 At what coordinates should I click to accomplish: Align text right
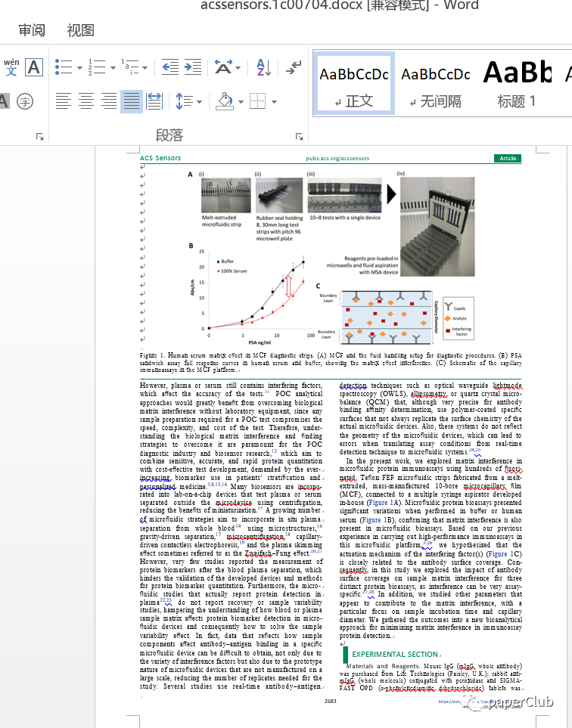[109, 101]
